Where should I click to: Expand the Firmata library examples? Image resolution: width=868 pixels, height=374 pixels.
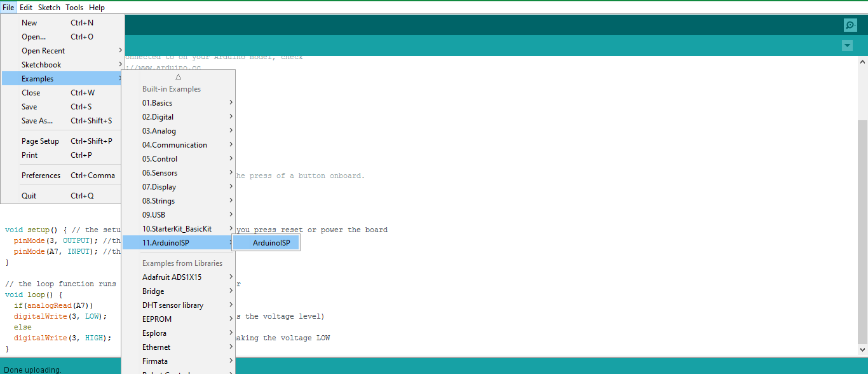(179, 361)
